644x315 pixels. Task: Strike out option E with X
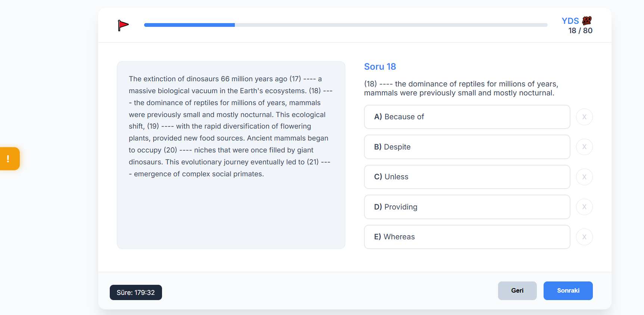point(584,237)
